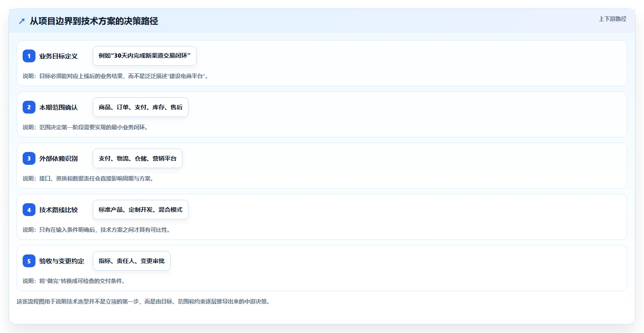Viewport: 644px width, 333px height.
Task: Click the note about 技术方案之间才具有可比性
Action: point(96,230)
